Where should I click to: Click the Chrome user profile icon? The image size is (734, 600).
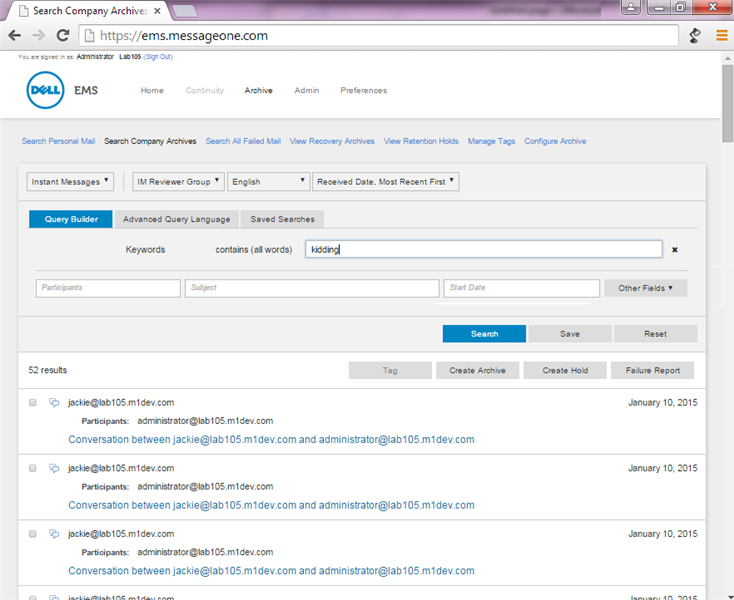pos(631,7)
